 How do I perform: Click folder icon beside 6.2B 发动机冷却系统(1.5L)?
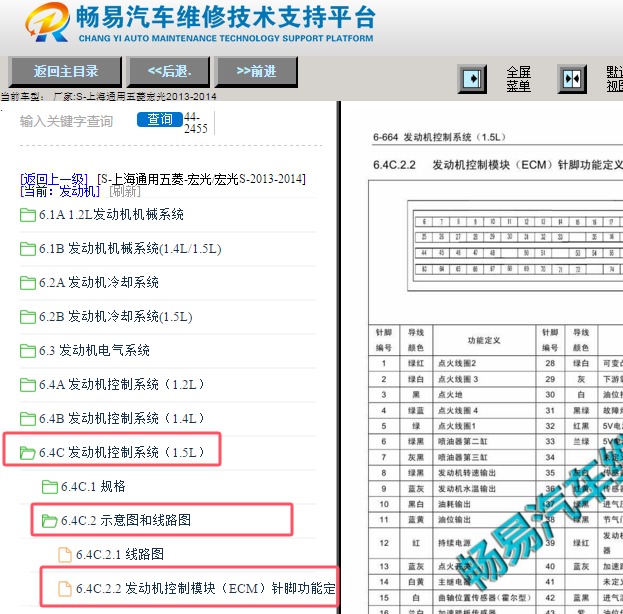[x=27, y=317]
